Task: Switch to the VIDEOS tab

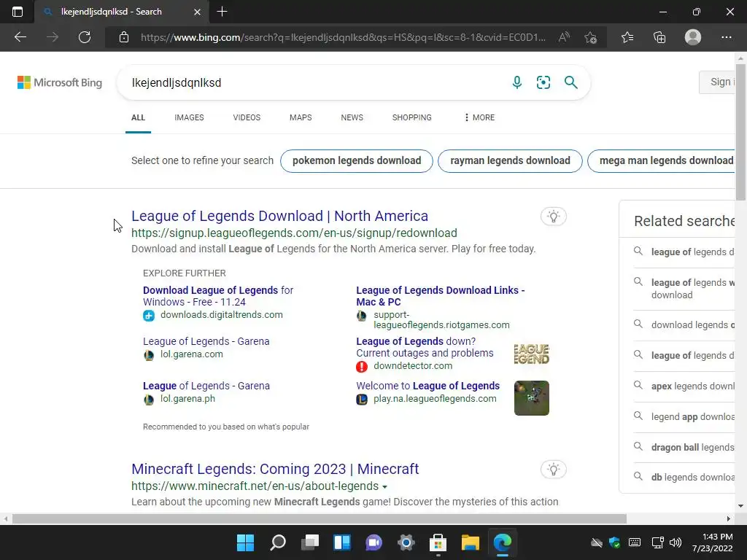Action: pos(247,117)
